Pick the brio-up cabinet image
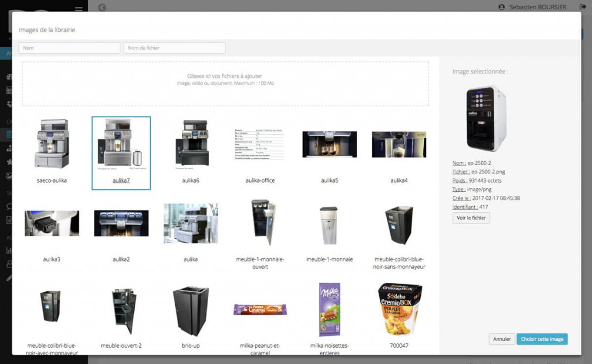Screen dimensions: 592x364 tap(191, 311)
